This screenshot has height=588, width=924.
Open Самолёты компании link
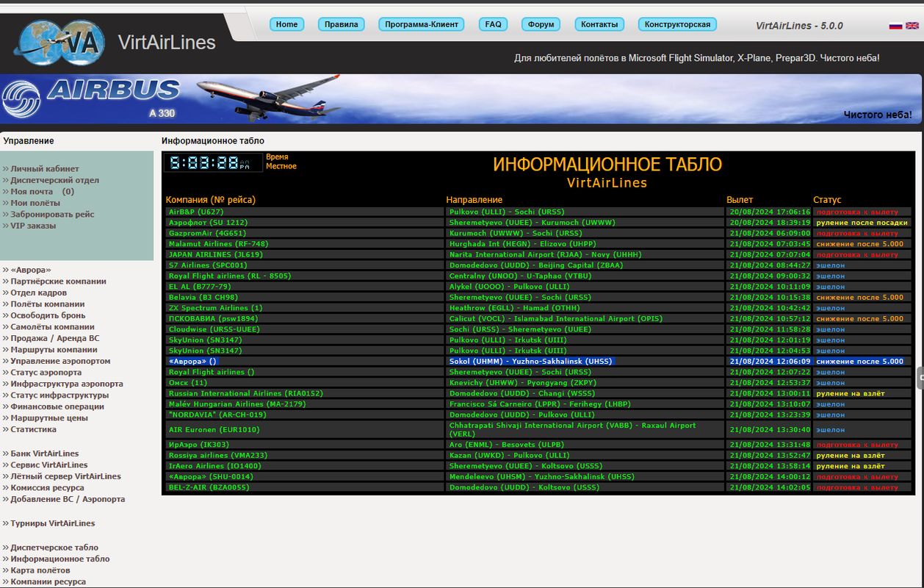pyautogui.click(x=52, y=327)
